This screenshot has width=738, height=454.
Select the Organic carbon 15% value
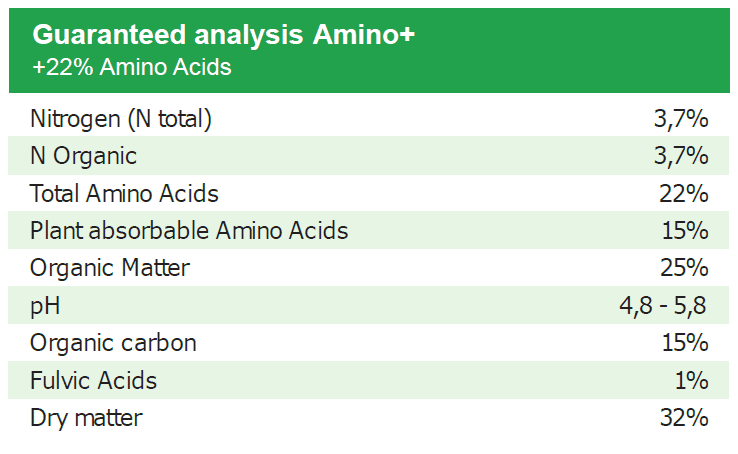click(x=685, y=342)
